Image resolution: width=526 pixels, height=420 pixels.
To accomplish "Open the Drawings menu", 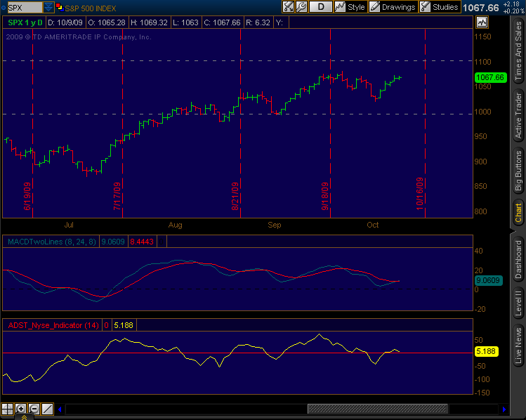I will (x=393, y=7).
